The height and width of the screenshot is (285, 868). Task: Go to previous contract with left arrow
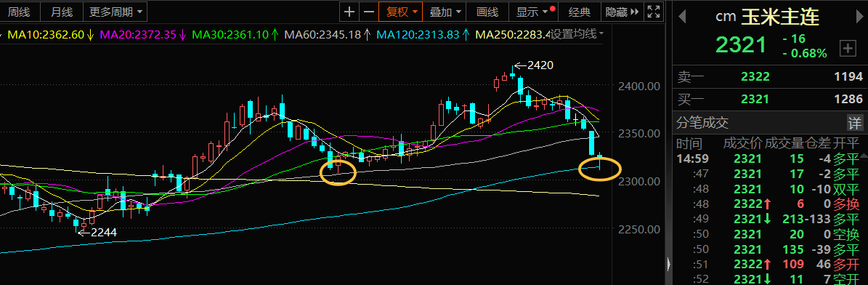pyautogui.click(x=681, y=16)
